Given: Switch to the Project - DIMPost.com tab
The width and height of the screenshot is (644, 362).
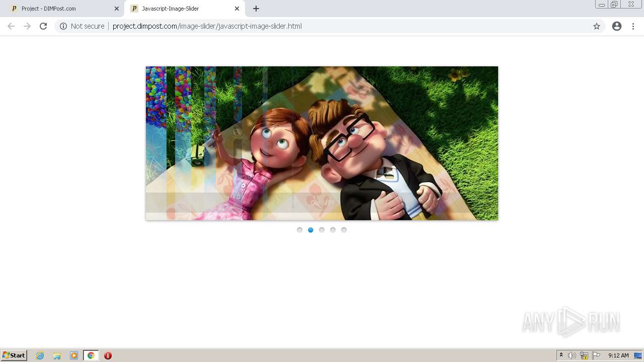Looking at the screenshot, I should pyautogui.click(x=63, y=9).
